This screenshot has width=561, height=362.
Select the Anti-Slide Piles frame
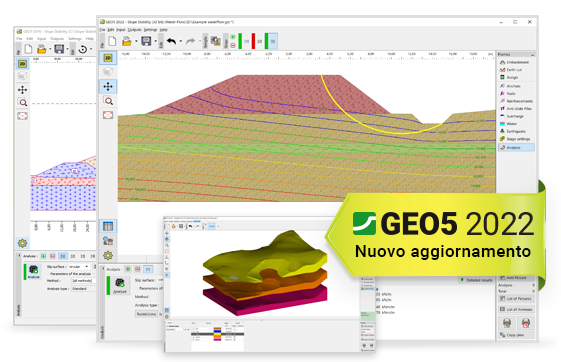coord(516,108)
